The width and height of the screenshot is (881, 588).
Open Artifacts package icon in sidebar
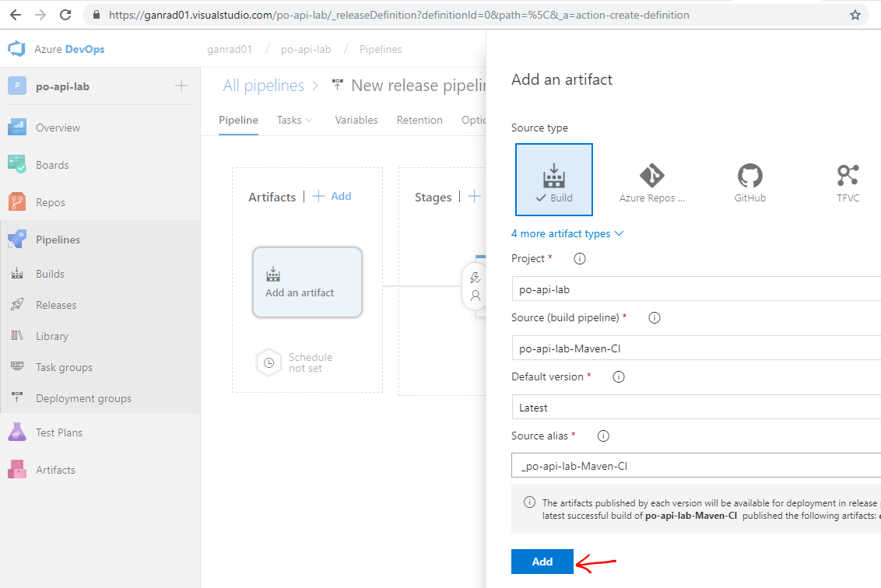17,470
